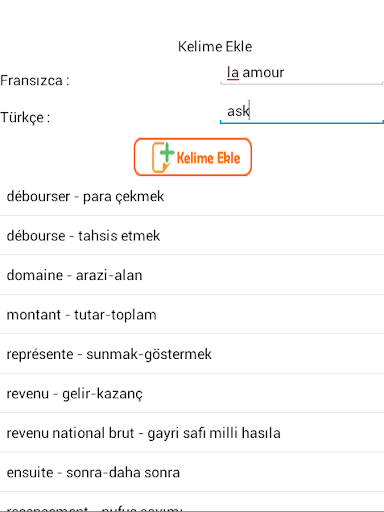Viewport: 384px width, 512px height.
Task: Focus the Fransızca input field
Action: pos(301,73)
